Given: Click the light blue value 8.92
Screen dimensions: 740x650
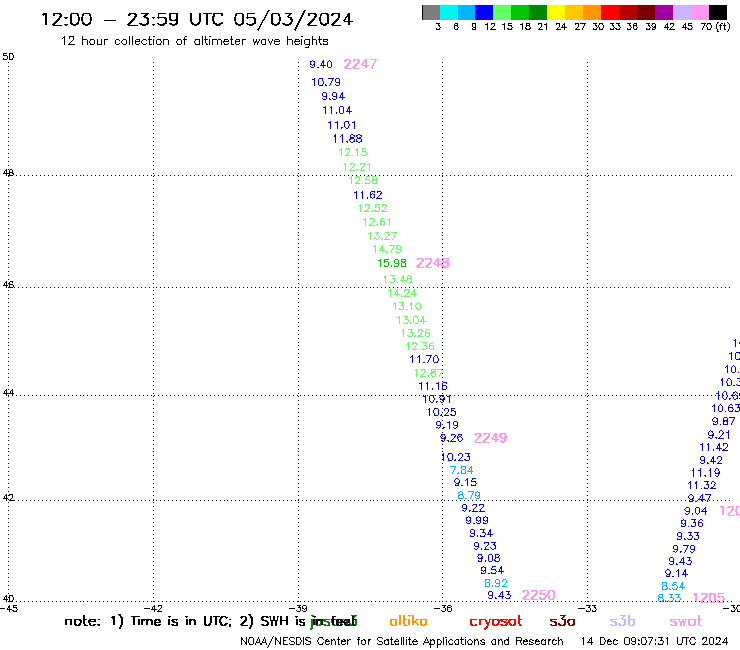Looking at the screenshot, I should (x=496, y=583).
